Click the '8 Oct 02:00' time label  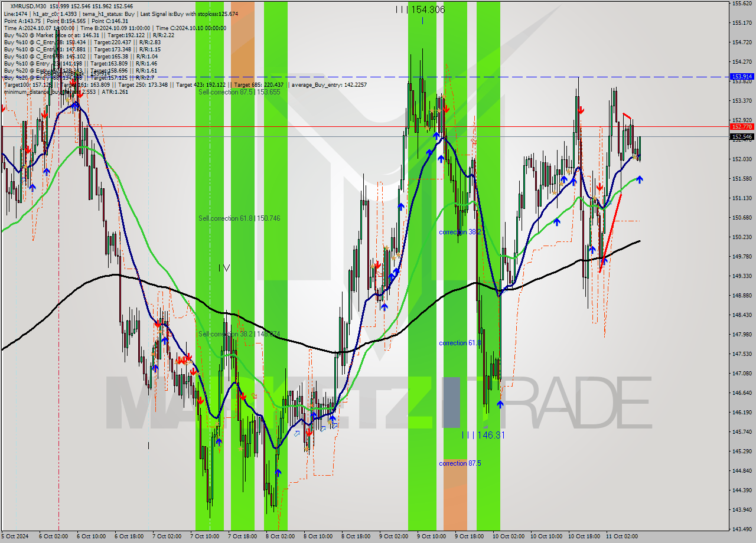(280, 537)
